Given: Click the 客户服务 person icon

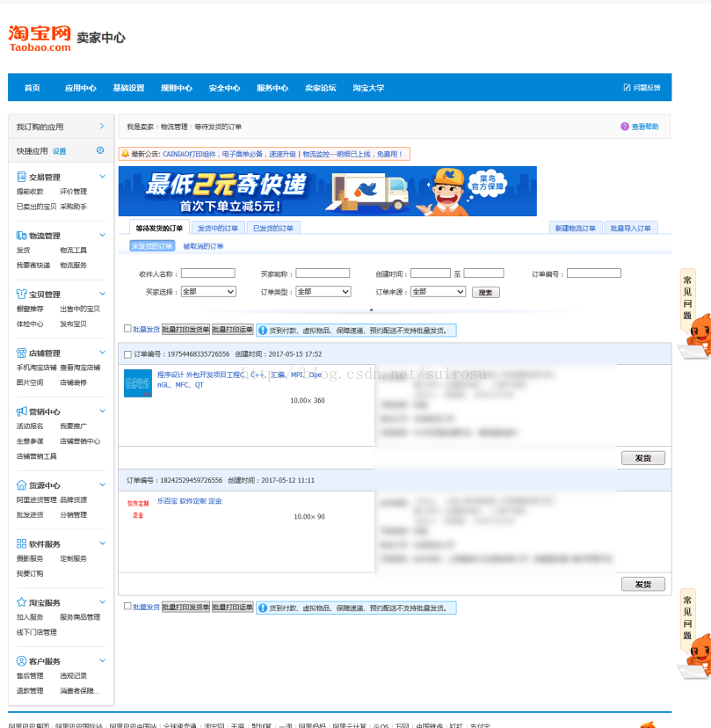Looking at the screenshot, I should coord(21,660).
